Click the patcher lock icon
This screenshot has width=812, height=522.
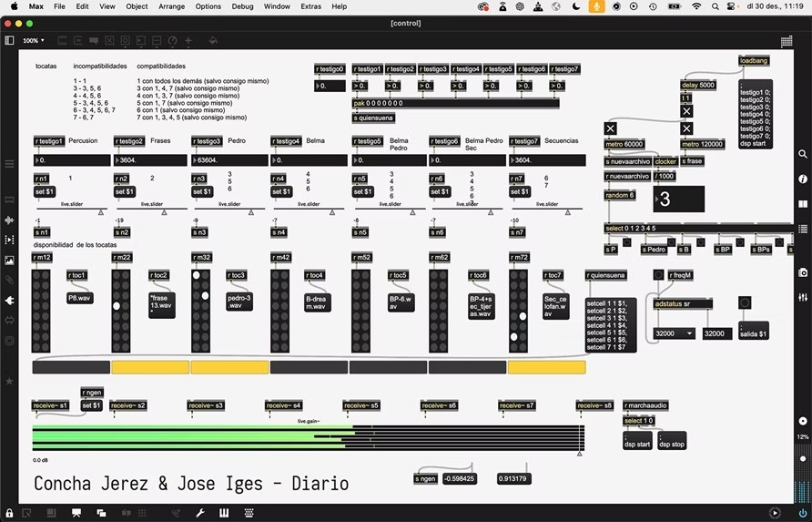pyautogui.click(x=10, y=513)
